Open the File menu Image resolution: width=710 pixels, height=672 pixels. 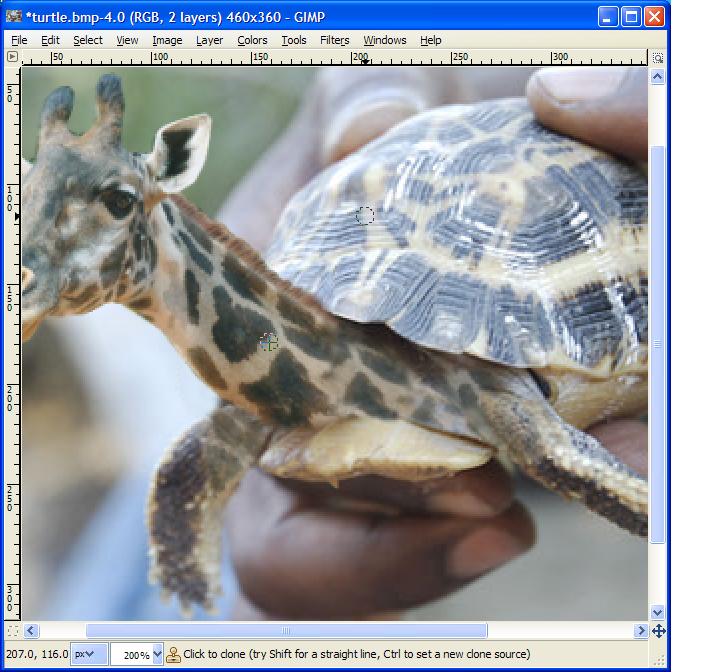coord(19,40)
